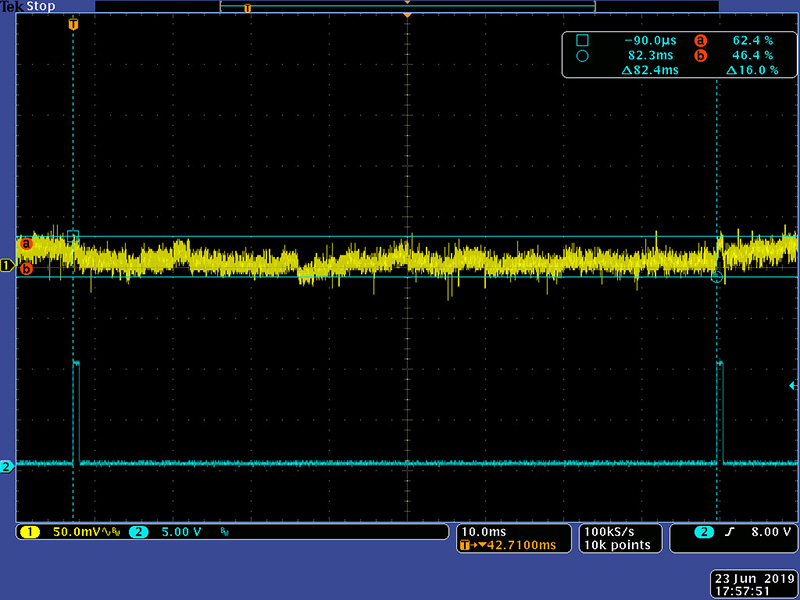Click the 5.00 V channel 2 scale readout

[181, 532]
